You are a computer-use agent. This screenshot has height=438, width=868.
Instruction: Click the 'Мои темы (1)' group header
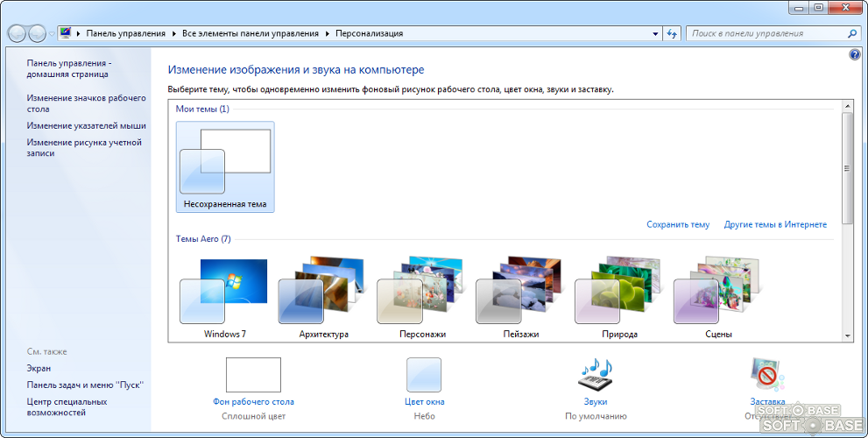point(202,109)
